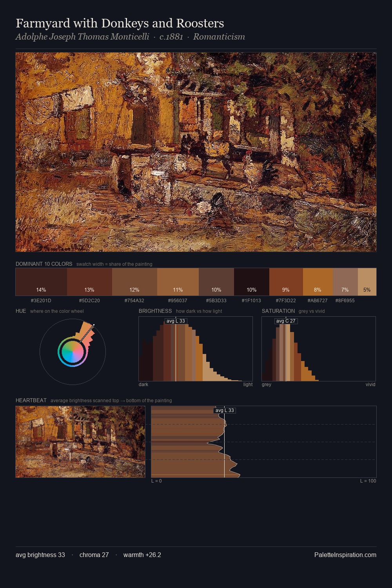Click the caption "average brightness scanned top → bottom"
The height and width of the screenshot is (588, 392).
pos(111,401)
